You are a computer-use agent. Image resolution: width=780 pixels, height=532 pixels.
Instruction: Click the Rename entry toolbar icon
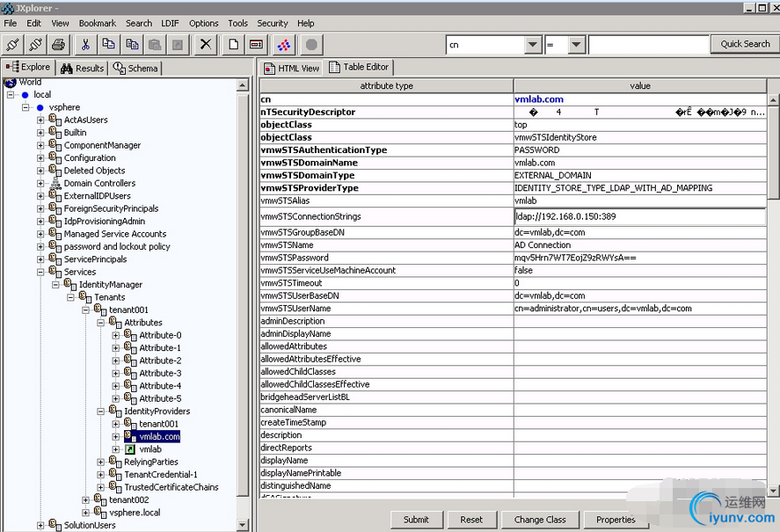tap(256, 44)
